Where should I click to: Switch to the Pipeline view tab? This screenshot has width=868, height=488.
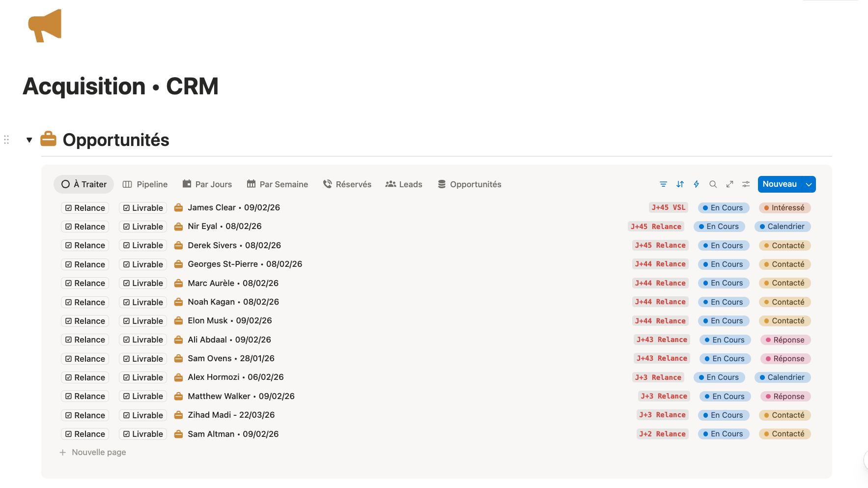tap(145, 184)
